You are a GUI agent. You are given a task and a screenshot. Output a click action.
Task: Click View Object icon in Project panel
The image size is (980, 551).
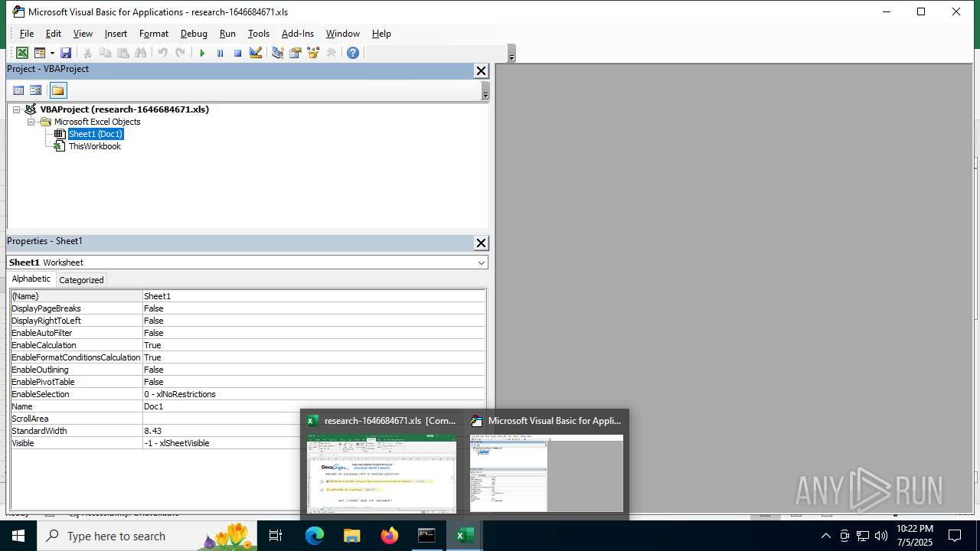[36, 90]
